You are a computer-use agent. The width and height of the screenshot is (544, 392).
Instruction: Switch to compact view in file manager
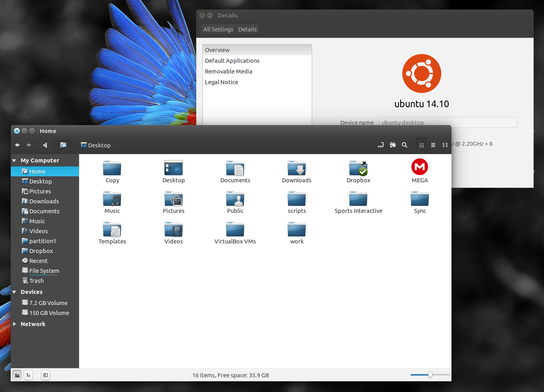(x=445, y=145)
